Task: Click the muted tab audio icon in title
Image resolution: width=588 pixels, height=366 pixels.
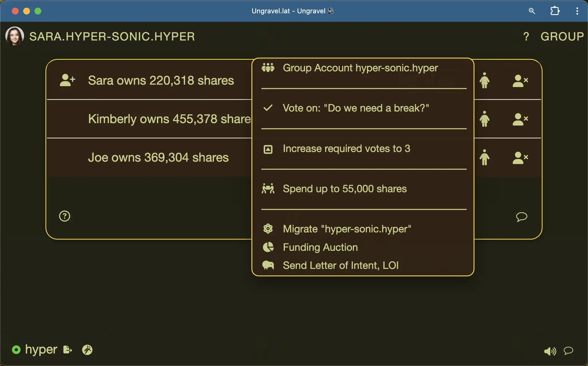Action: tap(331, 11)
